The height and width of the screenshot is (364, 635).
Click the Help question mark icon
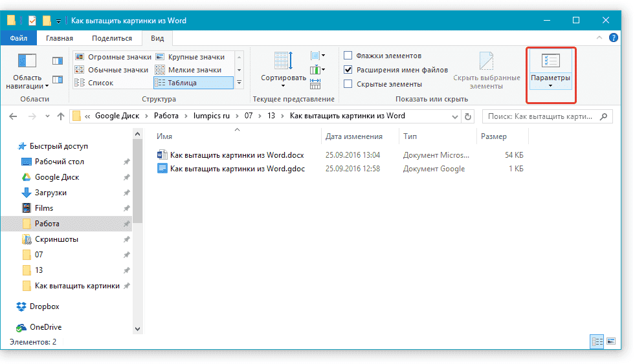coord(613,38)
